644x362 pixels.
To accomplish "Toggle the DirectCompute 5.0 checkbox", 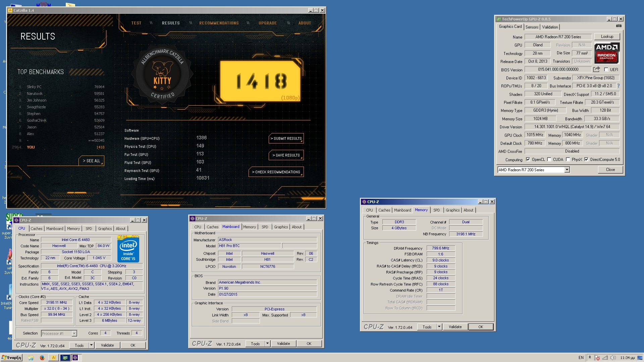I will 586,160.
